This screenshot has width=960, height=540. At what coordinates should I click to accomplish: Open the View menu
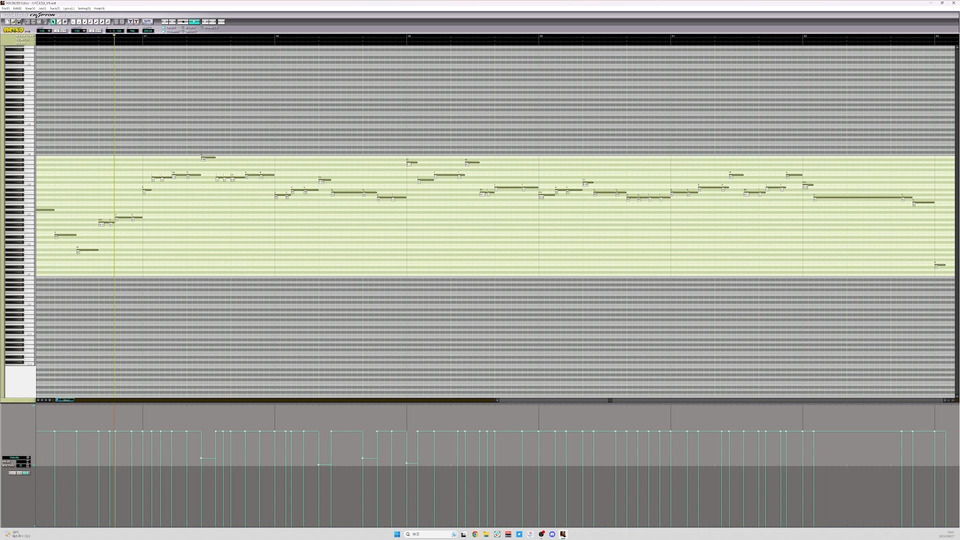point(30,9)
